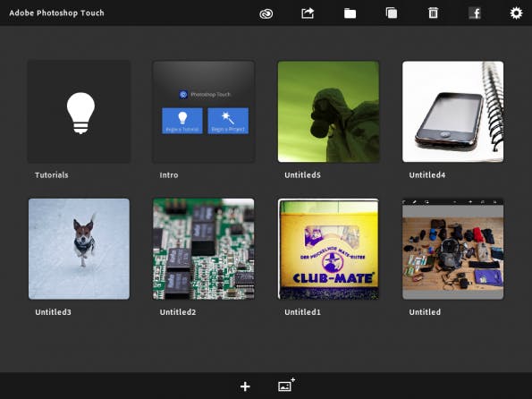Image resolution: width=532 pixels, height=399 pixels.
Task: Select the Untitled1 label
Action: coord(302,312)
